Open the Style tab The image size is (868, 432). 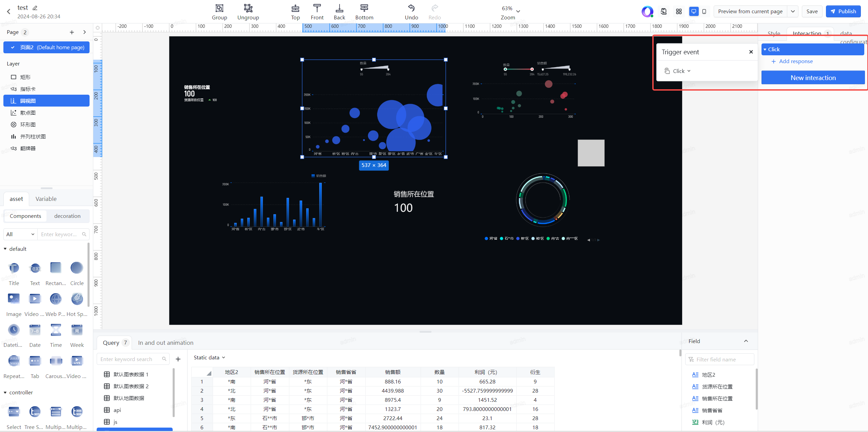774,33
